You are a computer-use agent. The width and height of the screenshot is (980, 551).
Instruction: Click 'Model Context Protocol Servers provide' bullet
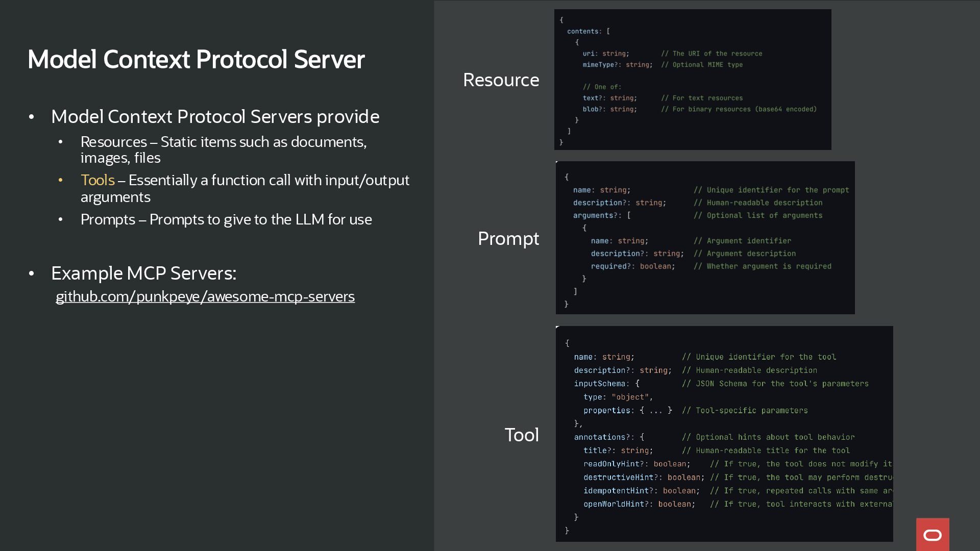coord(215,117)
